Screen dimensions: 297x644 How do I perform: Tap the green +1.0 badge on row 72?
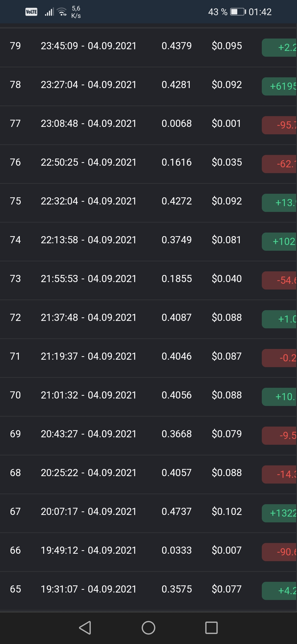[279, 319]
